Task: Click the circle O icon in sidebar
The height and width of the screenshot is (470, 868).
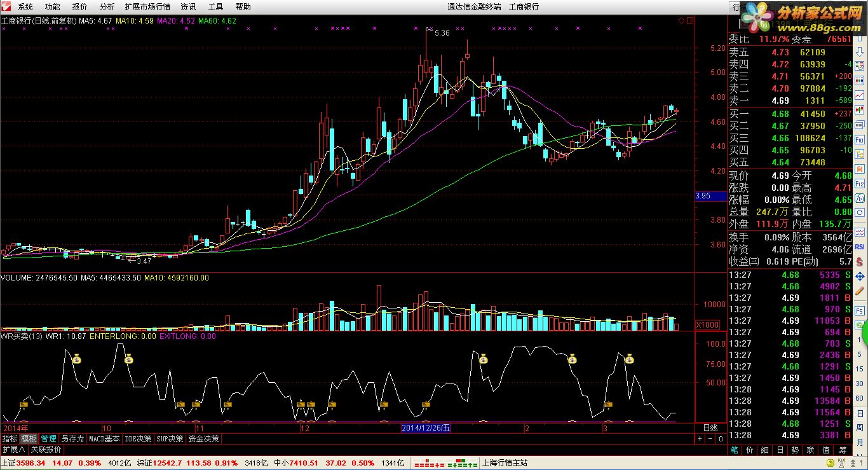Action: click(x=859, y=212)
